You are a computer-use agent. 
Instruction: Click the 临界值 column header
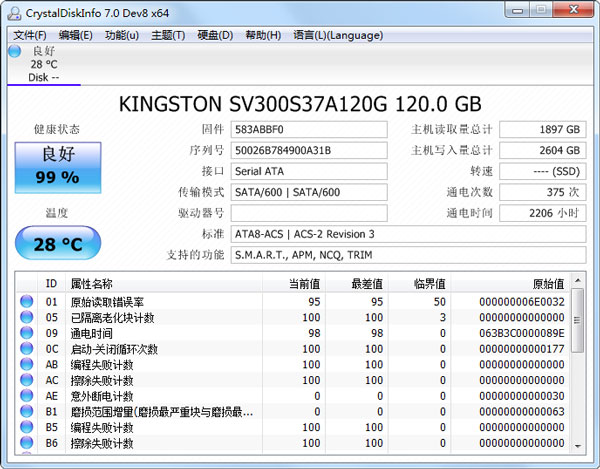(419, 283)
